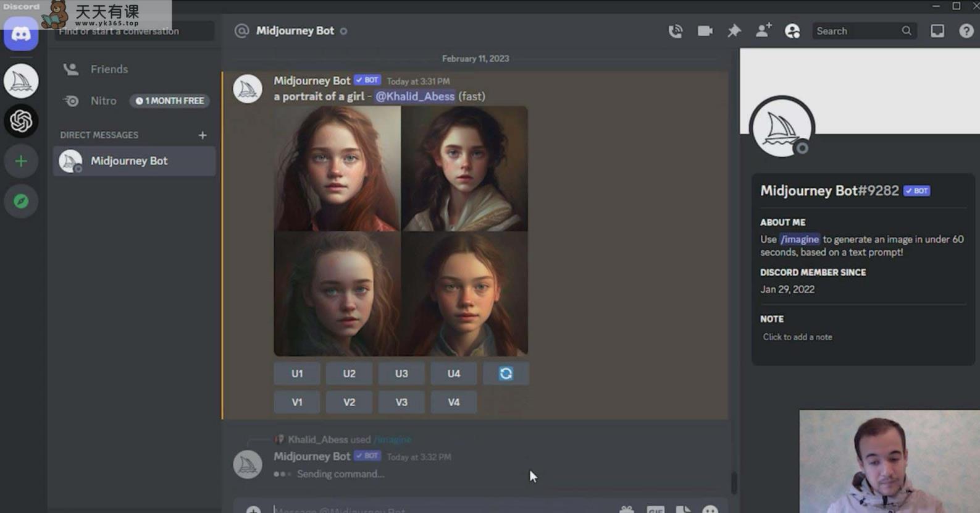Viewport: 980px width, 513px height.
Task: Click the attachment plus icon in message bar
Action: tap(253, 510)
